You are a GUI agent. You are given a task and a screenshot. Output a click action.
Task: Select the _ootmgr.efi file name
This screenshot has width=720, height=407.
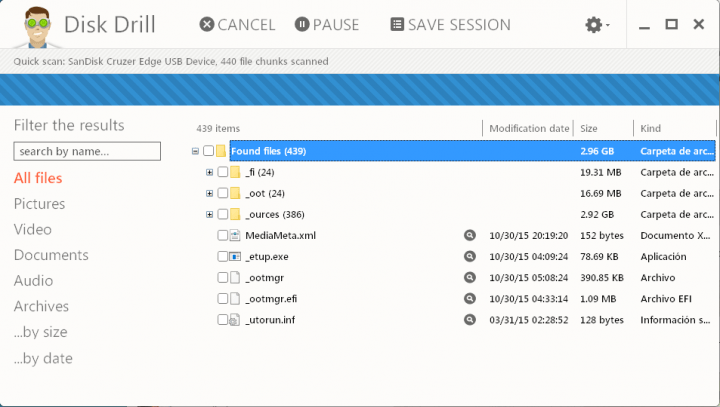[x=271, y=299]
